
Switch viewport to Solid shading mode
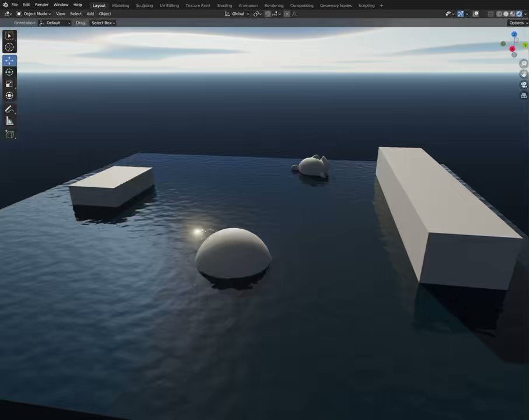(x=506, y=13)
